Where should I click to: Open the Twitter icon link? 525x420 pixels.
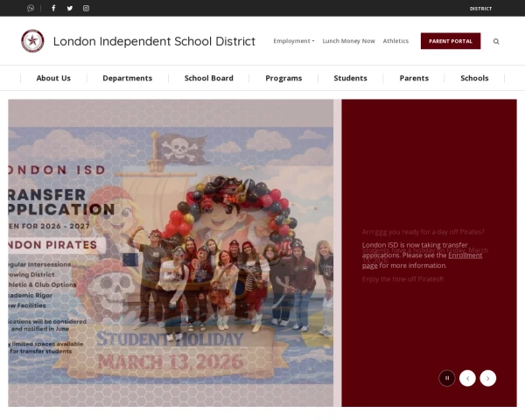[x=70, y=8]
